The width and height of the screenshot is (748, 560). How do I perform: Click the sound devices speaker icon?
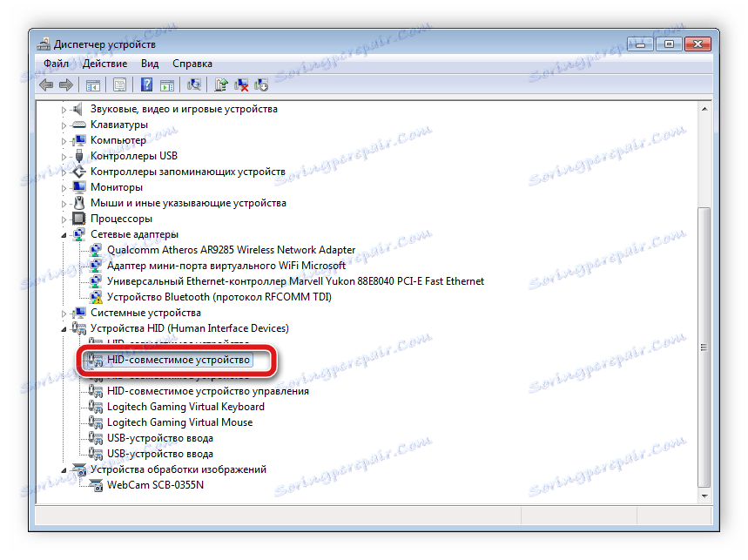(78, 109)
